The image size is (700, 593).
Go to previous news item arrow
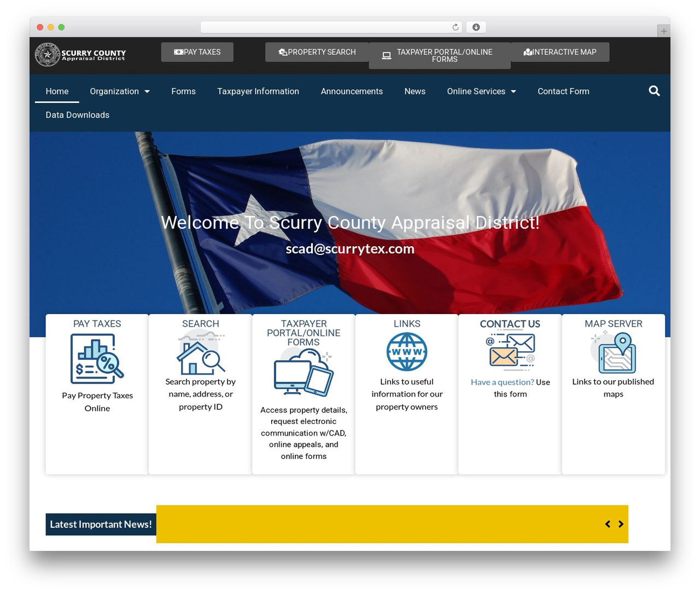[x=608, y=524]
